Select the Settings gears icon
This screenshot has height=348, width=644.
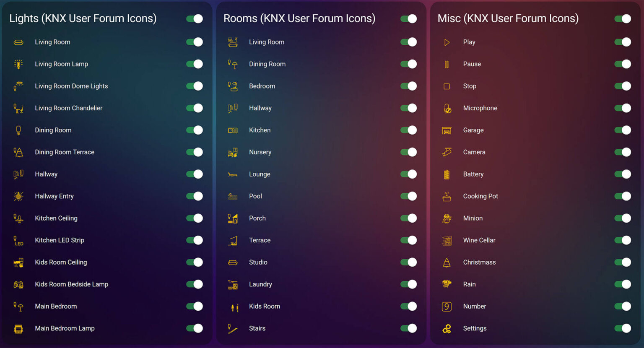446,328
